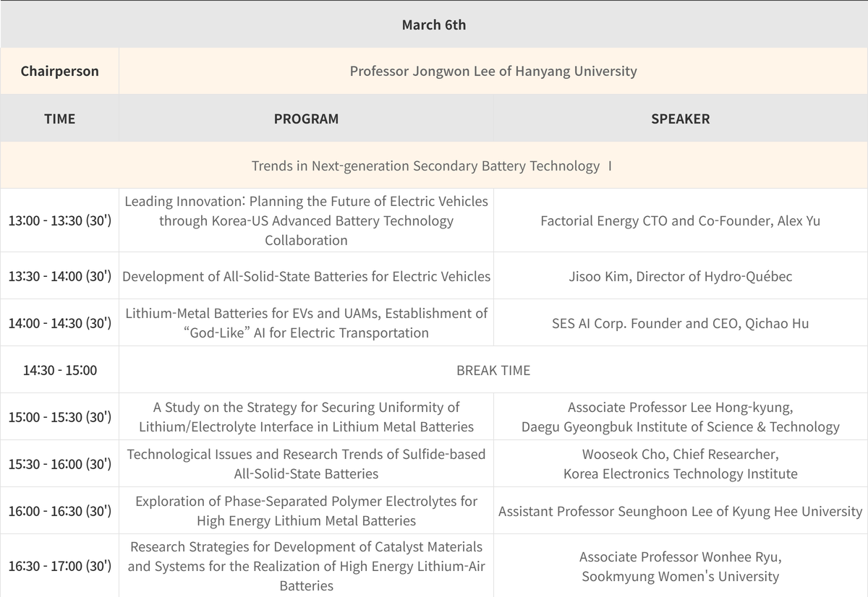Click the March 6th date header
The width and height of the screenshot is (868, 597).
[x=434, y=25]
